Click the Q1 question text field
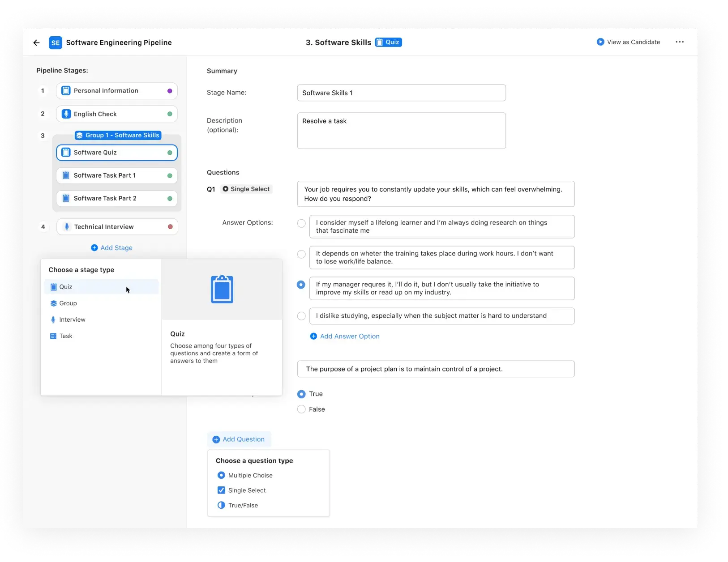This screenshot has height=562, width=728. (436, 194)
